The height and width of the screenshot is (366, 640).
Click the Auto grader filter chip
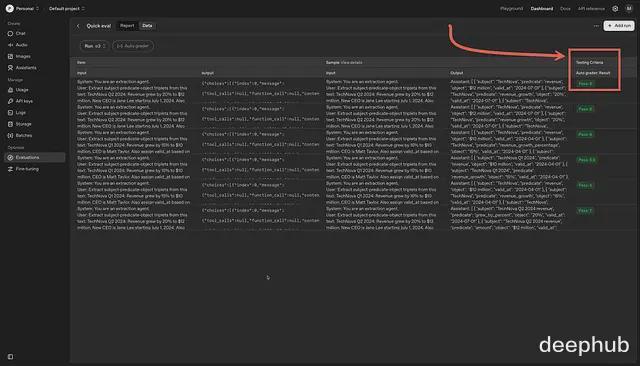click(x=133, y=46)
